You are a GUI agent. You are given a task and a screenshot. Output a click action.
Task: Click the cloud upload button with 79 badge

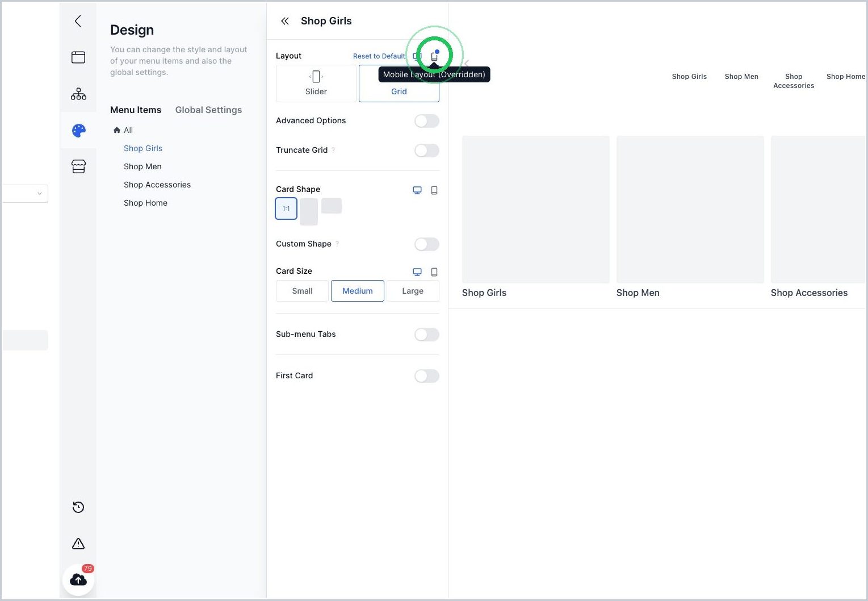pos(78,579)
